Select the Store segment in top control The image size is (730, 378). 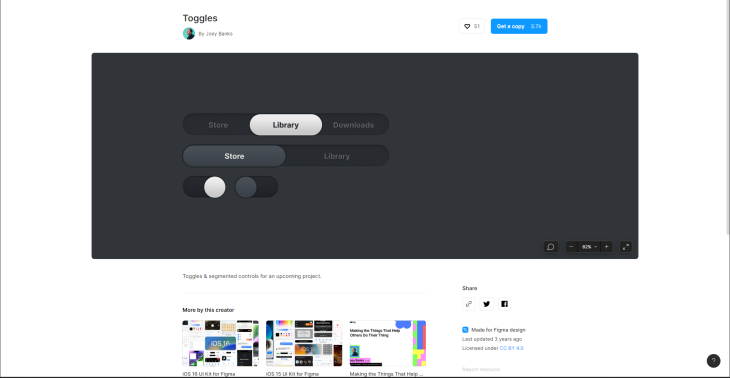218,125
